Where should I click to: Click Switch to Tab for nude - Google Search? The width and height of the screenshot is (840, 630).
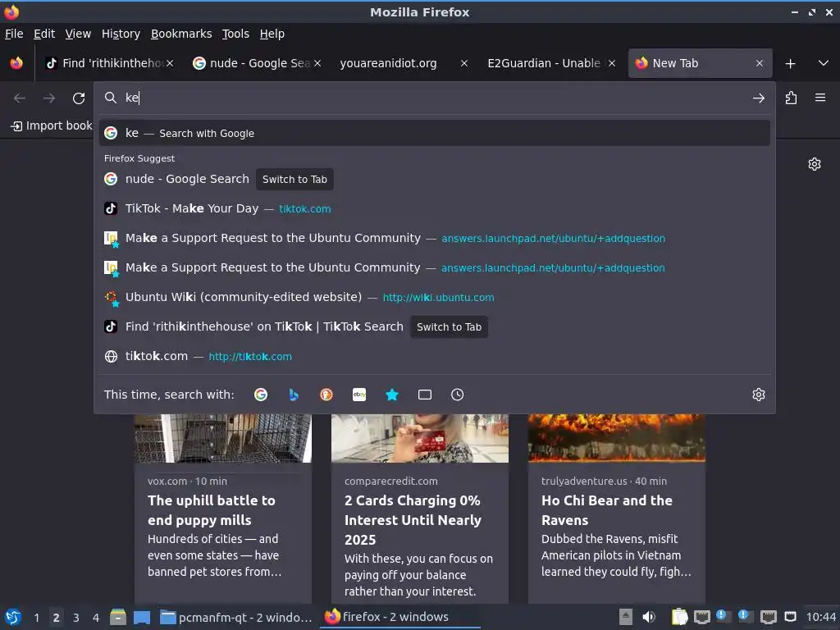294,180
